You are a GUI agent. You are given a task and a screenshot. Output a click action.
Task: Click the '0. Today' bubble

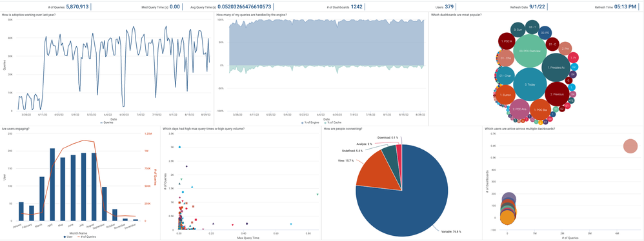click(530, 84)
